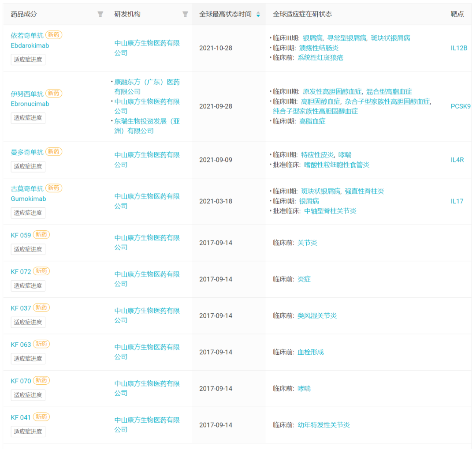Sort by 全球最高状态时间 arrows
Screen dimensions: 476x450
(x=258, y=14)
